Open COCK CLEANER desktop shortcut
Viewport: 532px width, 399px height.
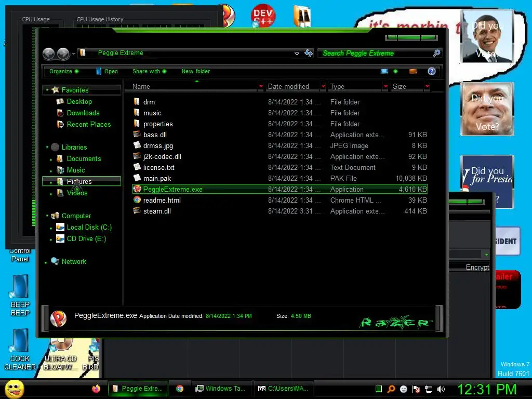pos(20,350)
